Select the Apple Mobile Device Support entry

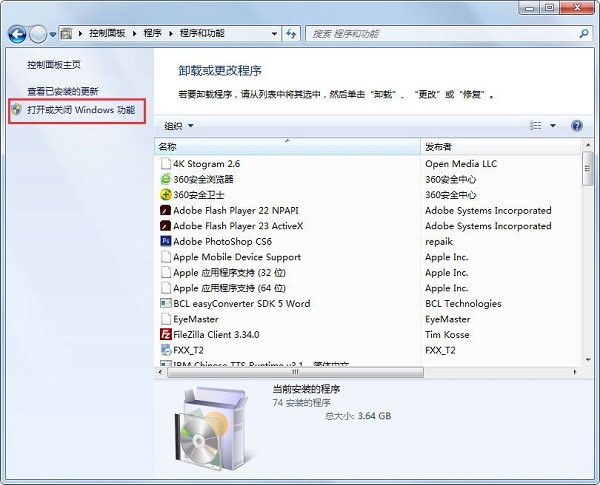[x=236, y=257]
